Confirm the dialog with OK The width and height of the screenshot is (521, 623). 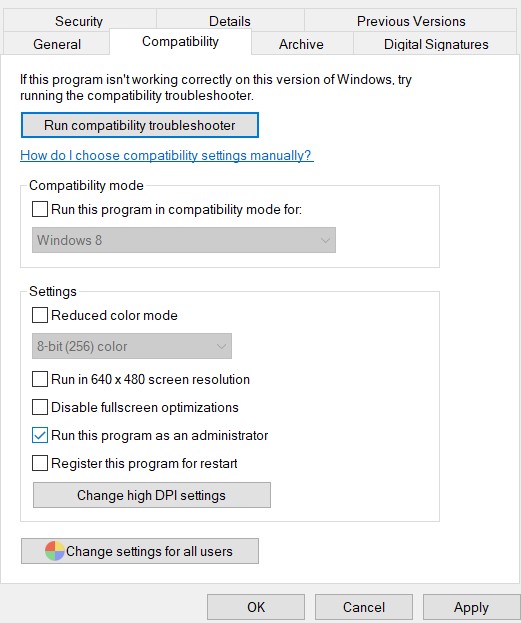point(256,607)
